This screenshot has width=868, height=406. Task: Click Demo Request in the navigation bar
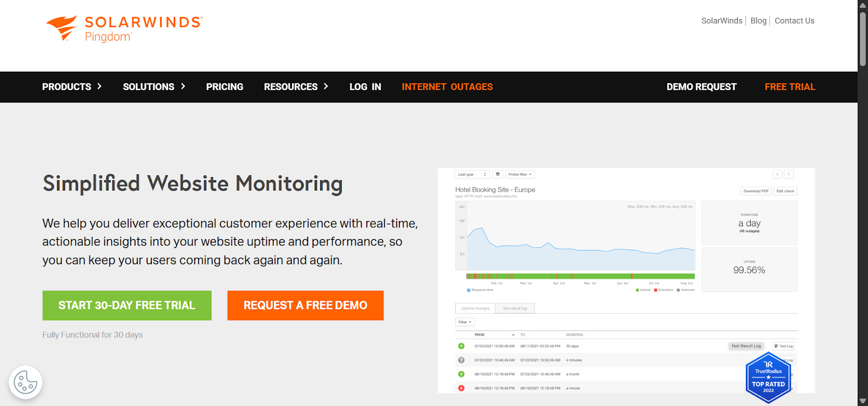(x=701, y=87)
